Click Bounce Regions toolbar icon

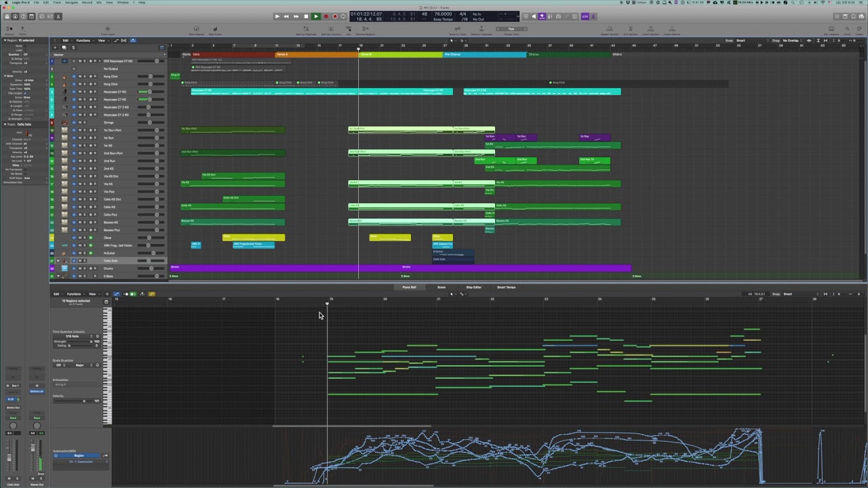point(365,30)
